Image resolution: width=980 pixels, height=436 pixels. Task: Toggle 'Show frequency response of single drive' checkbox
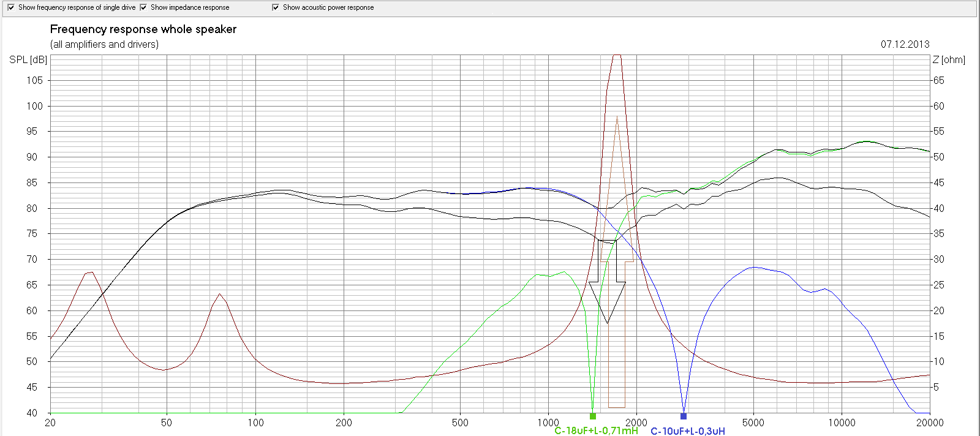[x=10, y=7]
